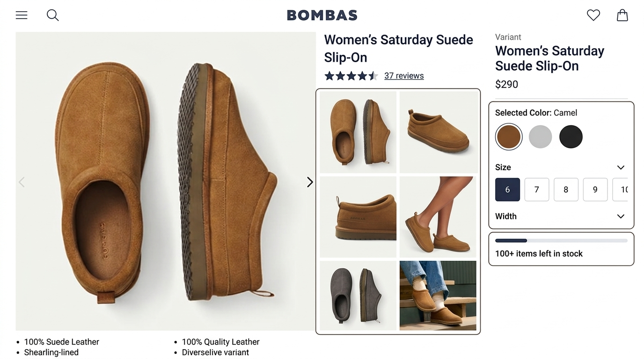The image size is (644, 359).
Task: Open the wishlist heart icon
Action: (x=593, y=15)
